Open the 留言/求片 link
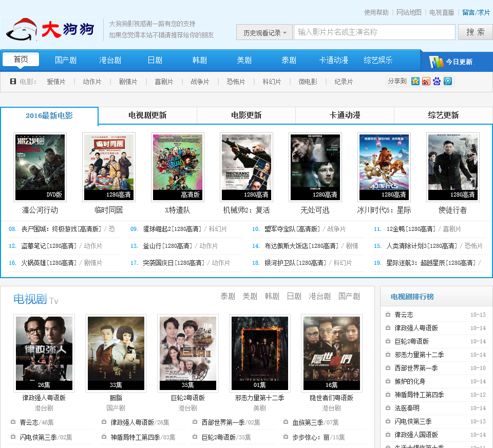Image resolution: width=493 pixels, height=448 pixels. pos(476,12)
